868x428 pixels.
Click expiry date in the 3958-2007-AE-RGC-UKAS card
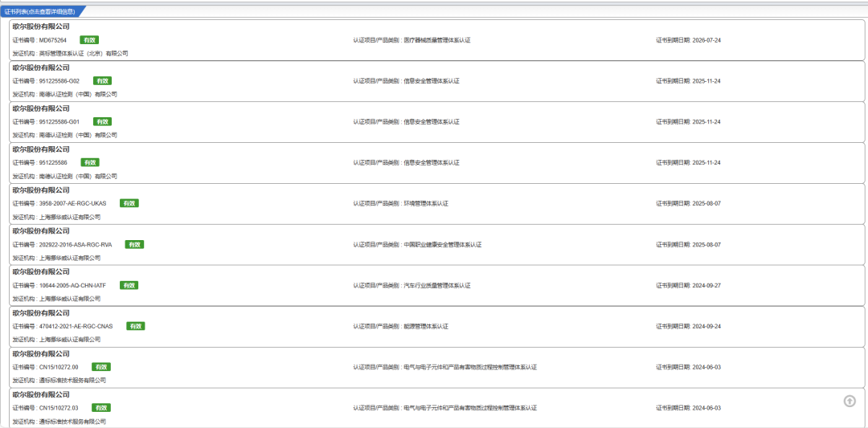click(x=706, y=203)
